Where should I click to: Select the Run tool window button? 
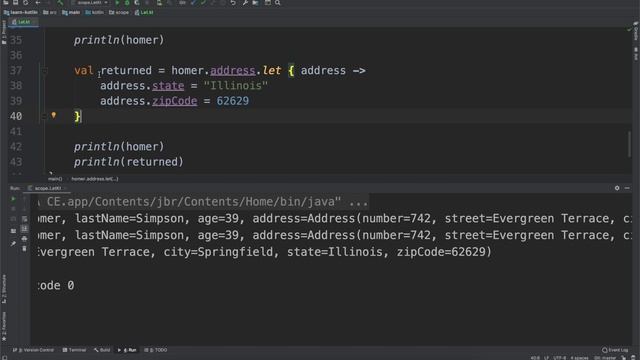127,350
